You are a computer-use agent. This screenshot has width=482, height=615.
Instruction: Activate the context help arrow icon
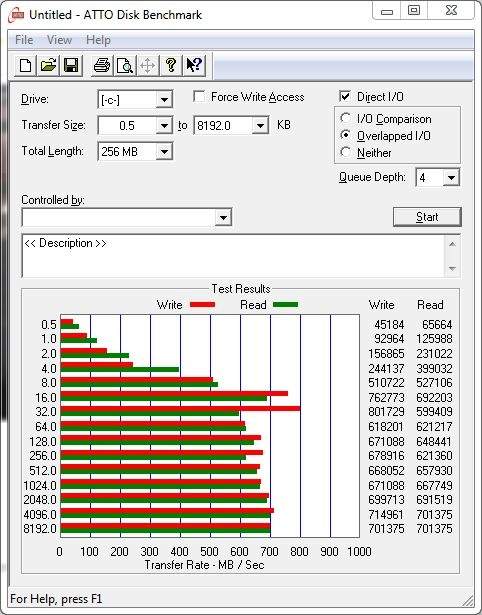tap(194, 65)
